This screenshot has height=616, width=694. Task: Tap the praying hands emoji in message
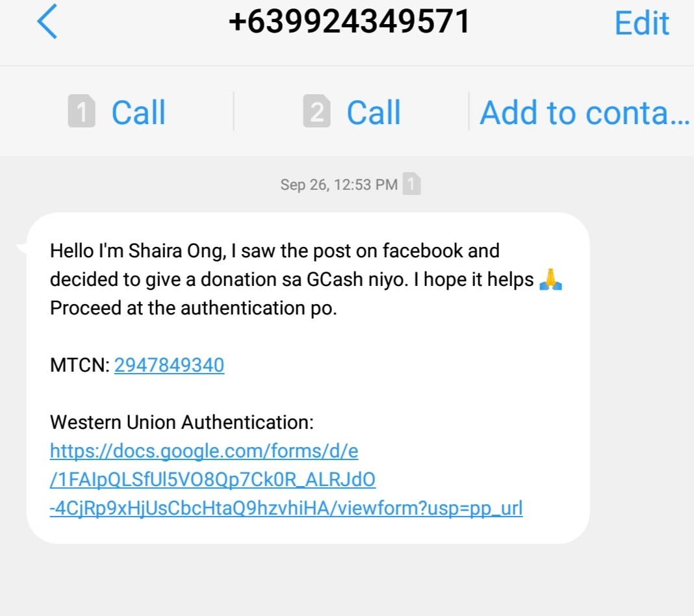click(551, 279)
